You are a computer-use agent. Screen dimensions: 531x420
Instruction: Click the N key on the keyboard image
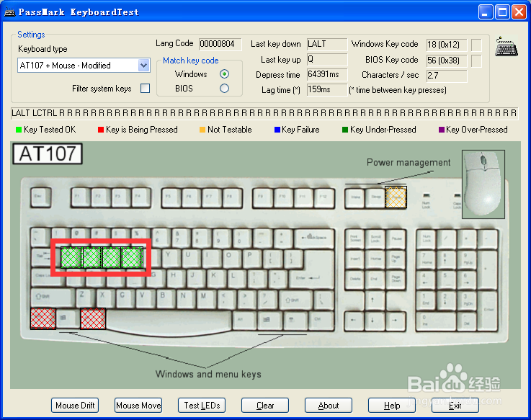click(x=186, y=298)
